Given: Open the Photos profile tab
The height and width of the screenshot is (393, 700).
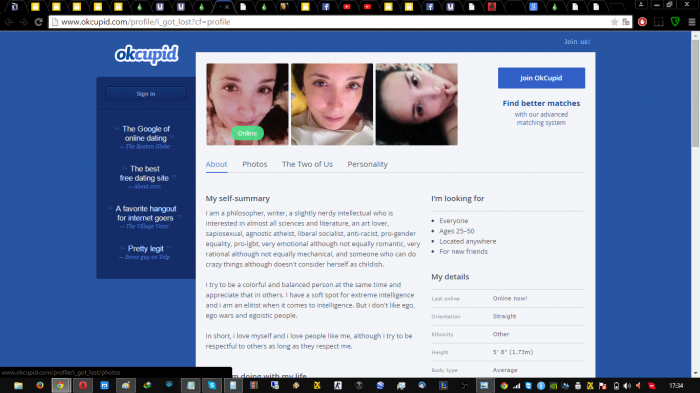Looking at the screenshot, I should pyautogui.click(x=254, y=164).
